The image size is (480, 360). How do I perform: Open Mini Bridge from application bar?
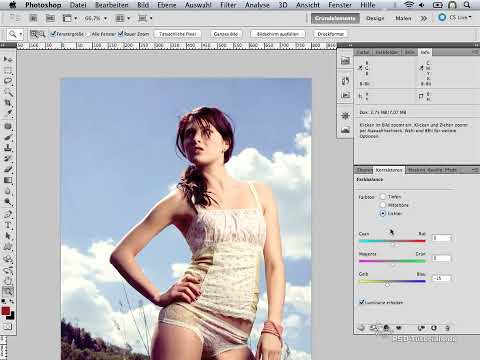[50, 18]
